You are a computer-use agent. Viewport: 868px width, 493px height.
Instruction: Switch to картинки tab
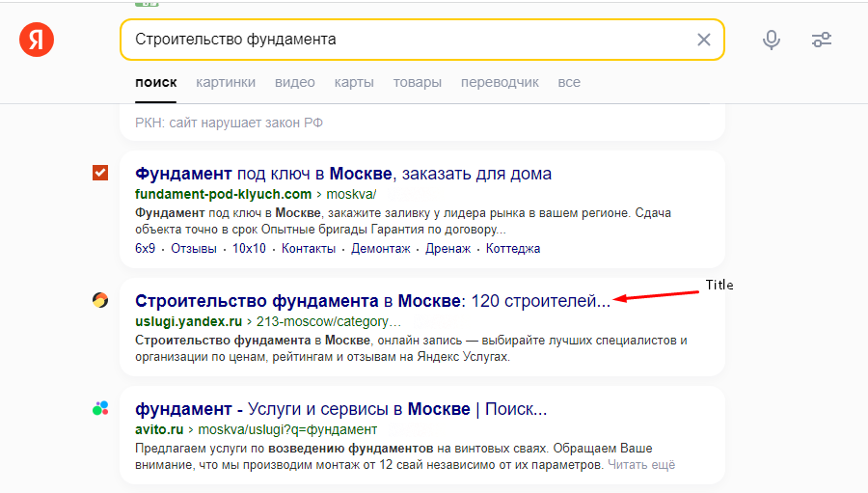pyautogui.click(x=226, y=83)
